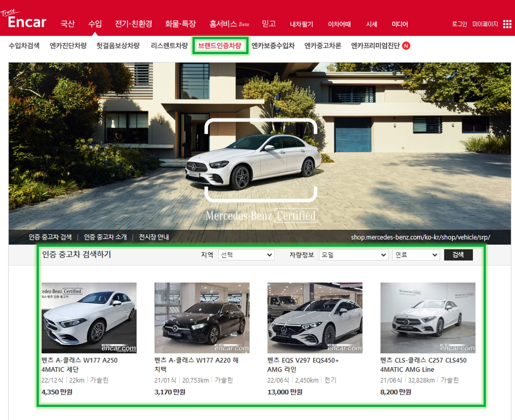
Task: Open the 시세 menu
Action: tap(371, 24)
